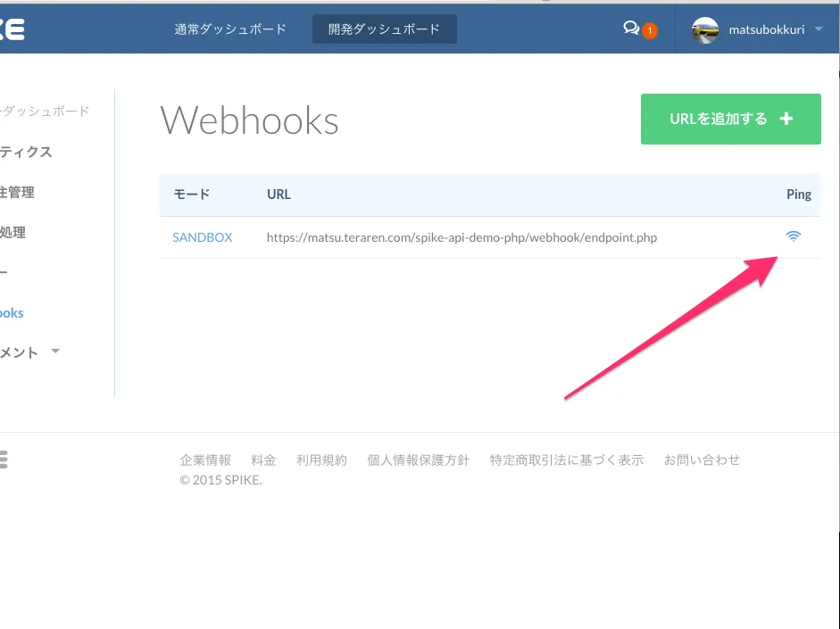Click the SPIKE logo in top navigation bar
Viewport: 840px width, 629px height.
12,29
